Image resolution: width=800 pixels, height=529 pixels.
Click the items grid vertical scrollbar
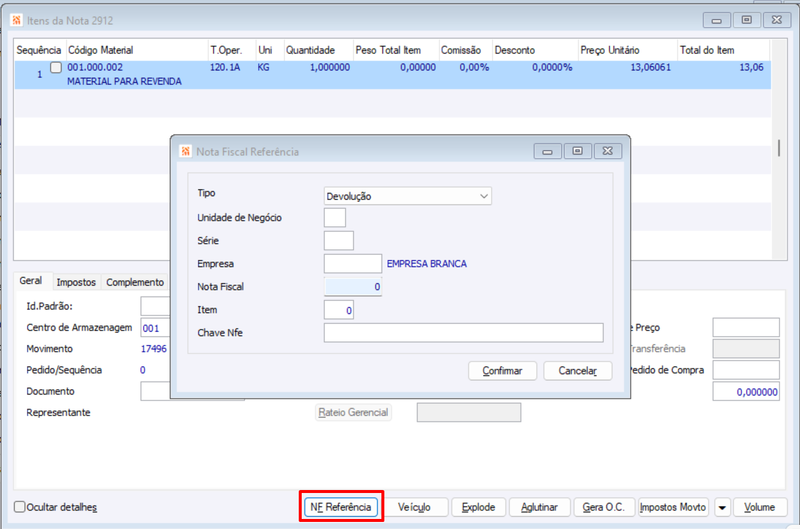pyautogui.click(x=779, y=149)
